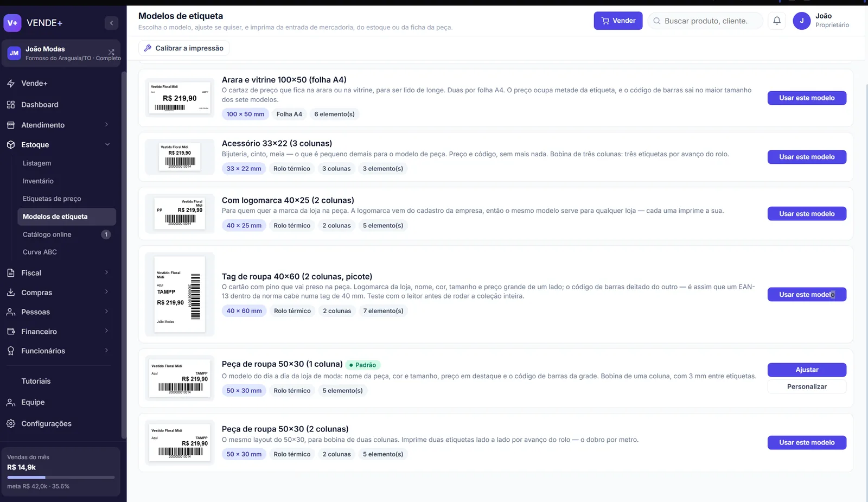Open Configurações gear icon

click(11, 424)
